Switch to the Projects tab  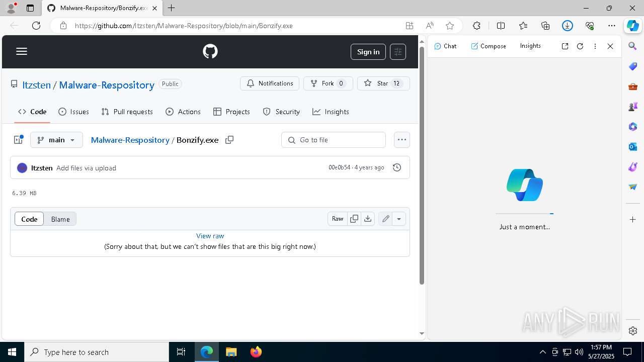[x=231, y=112]
